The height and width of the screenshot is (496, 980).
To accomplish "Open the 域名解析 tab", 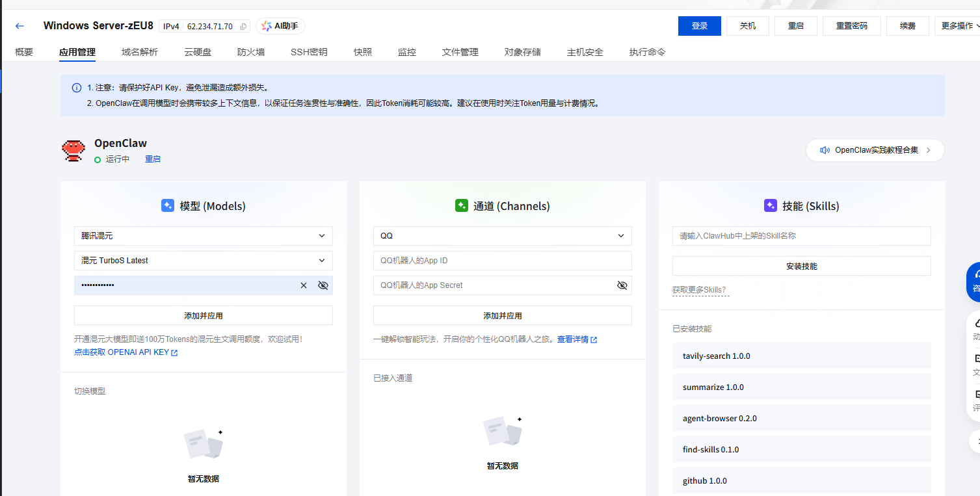I will coord(140,52).
